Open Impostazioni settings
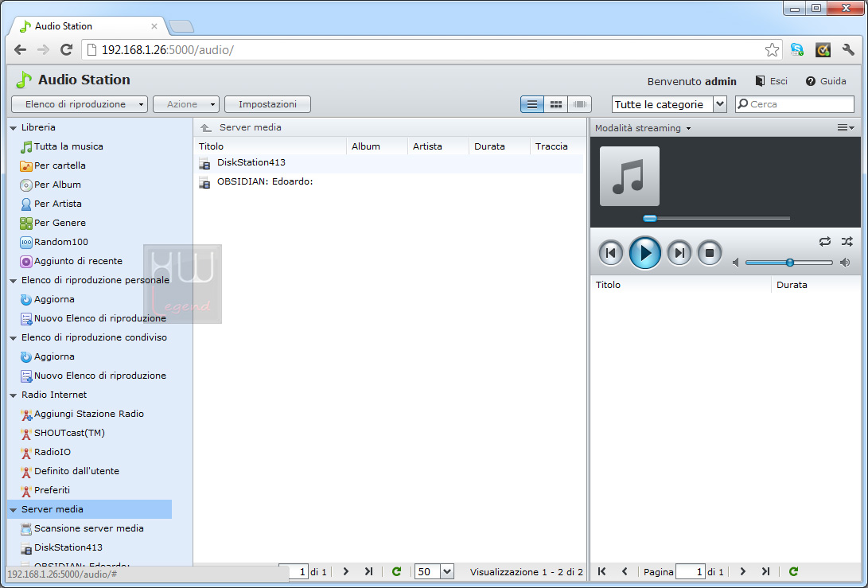The image size is (868, 588). point(267,104)
